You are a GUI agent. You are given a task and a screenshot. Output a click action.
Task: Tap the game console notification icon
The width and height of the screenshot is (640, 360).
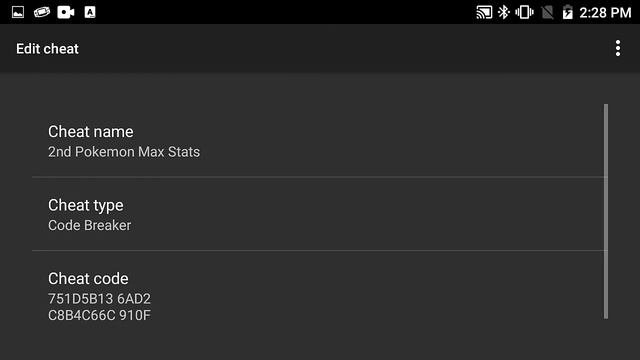point(42,12)
